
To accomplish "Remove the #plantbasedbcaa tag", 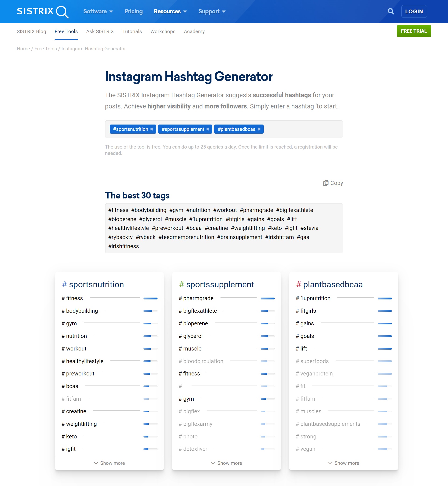I will [259, 129].
